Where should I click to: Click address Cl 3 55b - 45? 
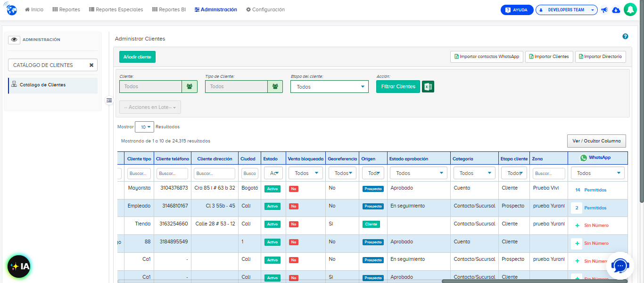point(220,206)
